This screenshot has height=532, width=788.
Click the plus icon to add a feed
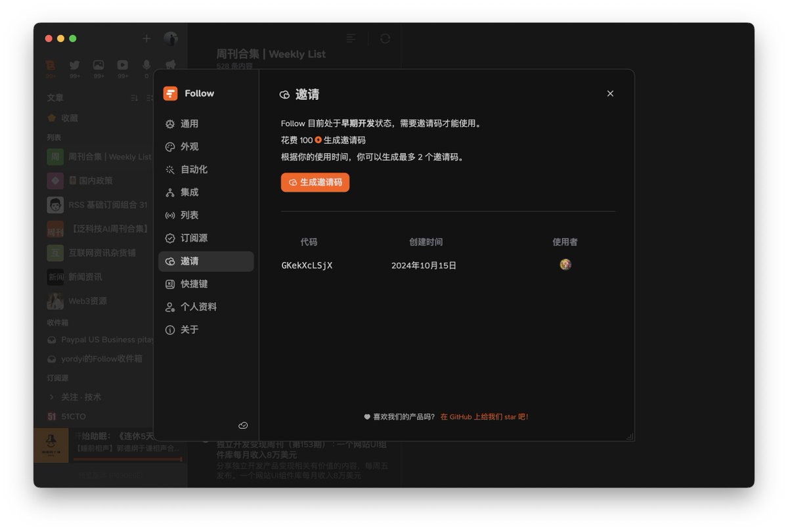coord(146,39)
